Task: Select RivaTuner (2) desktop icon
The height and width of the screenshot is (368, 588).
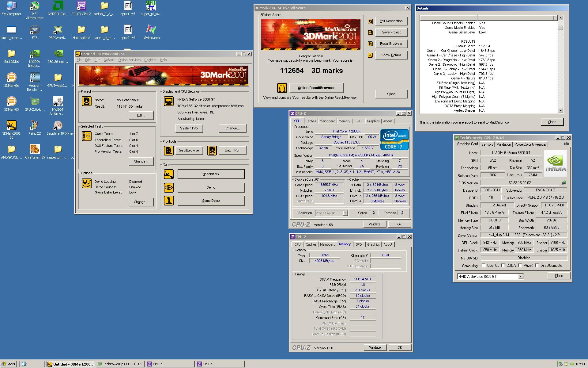Action: [x=35, y=152]
